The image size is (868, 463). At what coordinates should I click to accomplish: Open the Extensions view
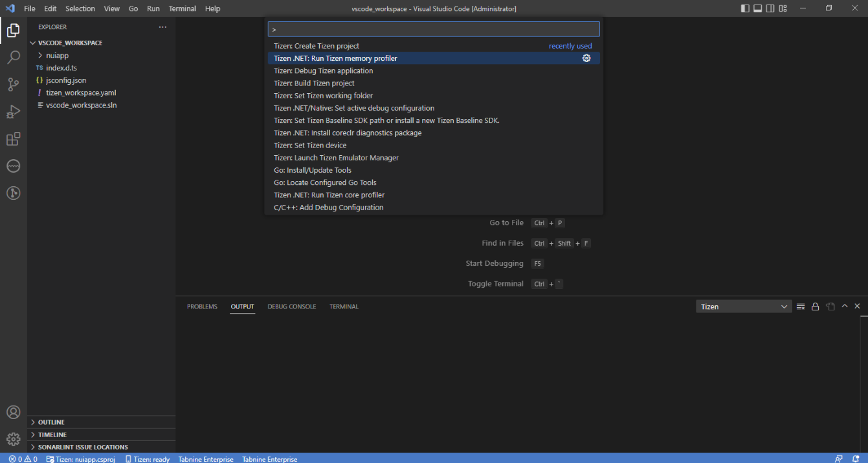click(14, 138)
